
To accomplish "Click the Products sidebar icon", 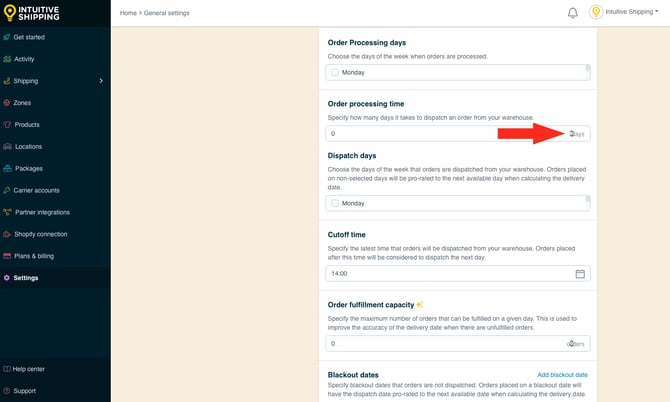I will [x=7, y=124].
